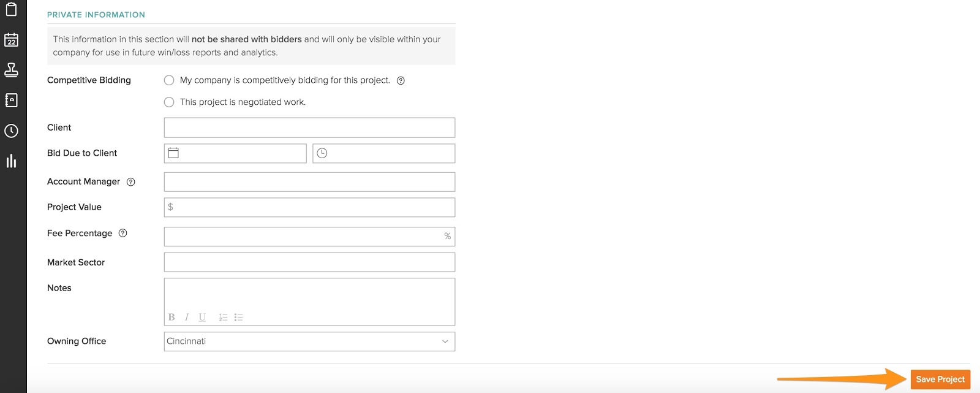Select the competitively bidding radio option
Screen dimensions: 980x393
pyautogui.click(x=169, y=80)
